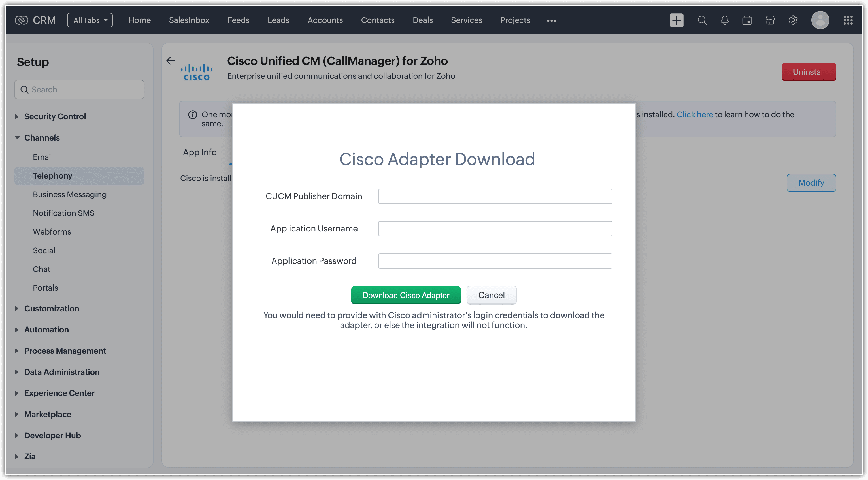
Task: Click the user profile avatar
Action: click(820, 20)
